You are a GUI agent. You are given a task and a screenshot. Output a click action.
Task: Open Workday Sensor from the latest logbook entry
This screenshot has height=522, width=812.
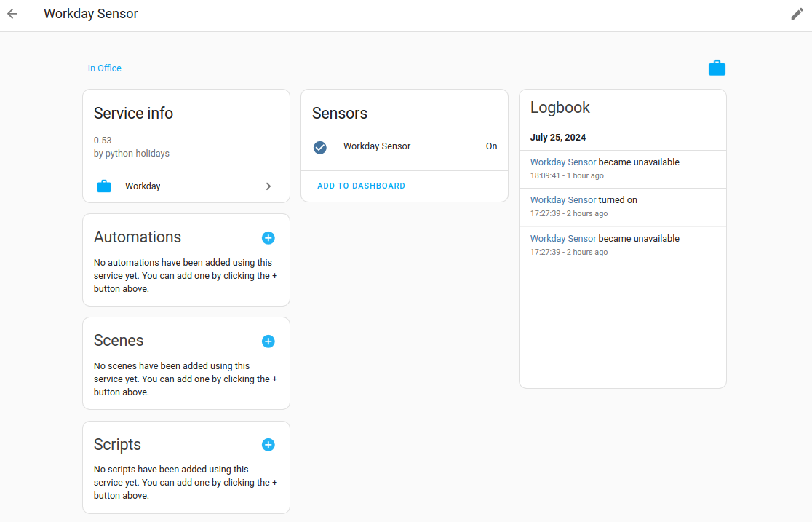coord(564,162)
